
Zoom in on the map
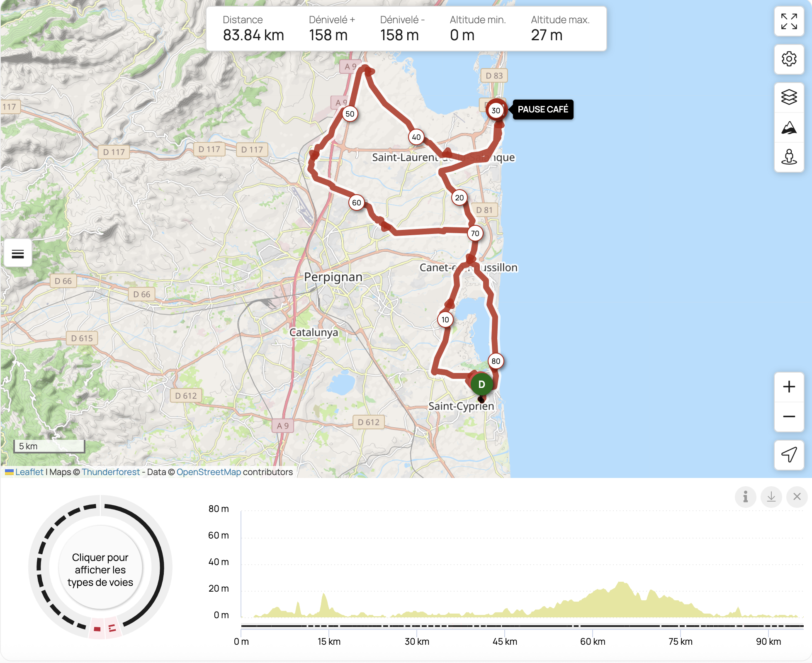click(789, 387)
